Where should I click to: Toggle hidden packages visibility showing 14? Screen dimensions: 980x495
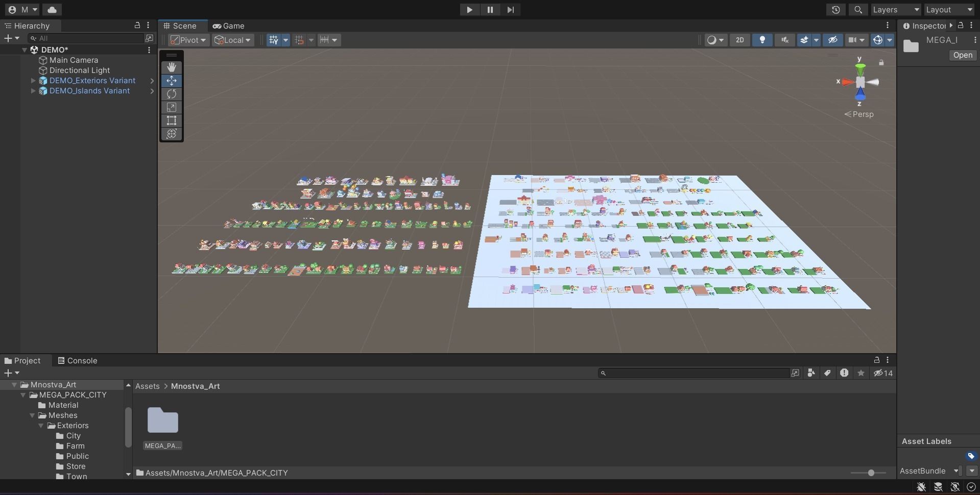coord(883,373)
